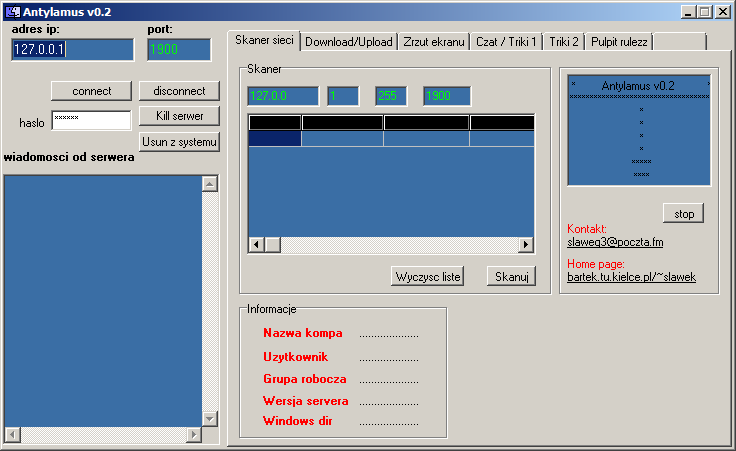The width and height of the screenshot is (736, 451).
Task: Click the Antylamus title bar app icon
Action: pos(12,12)
